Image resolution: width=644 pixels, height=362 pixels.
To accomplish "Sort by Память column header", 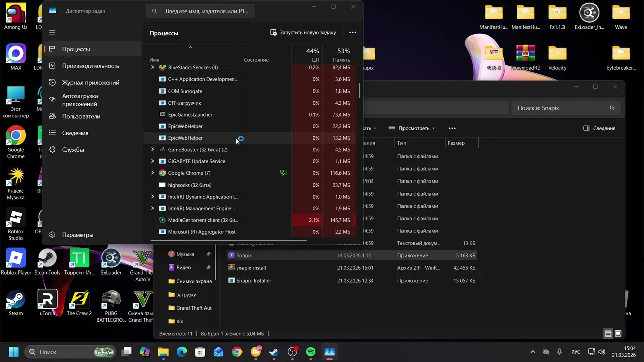I will [x=338, y=55].
